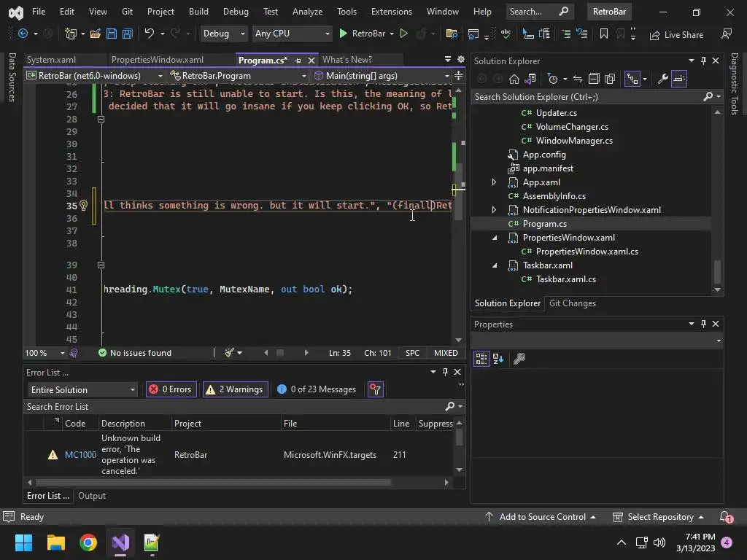This screenshot has height=560, width=747.
Task: Pin the Program.cs tab
Action: 298,61
